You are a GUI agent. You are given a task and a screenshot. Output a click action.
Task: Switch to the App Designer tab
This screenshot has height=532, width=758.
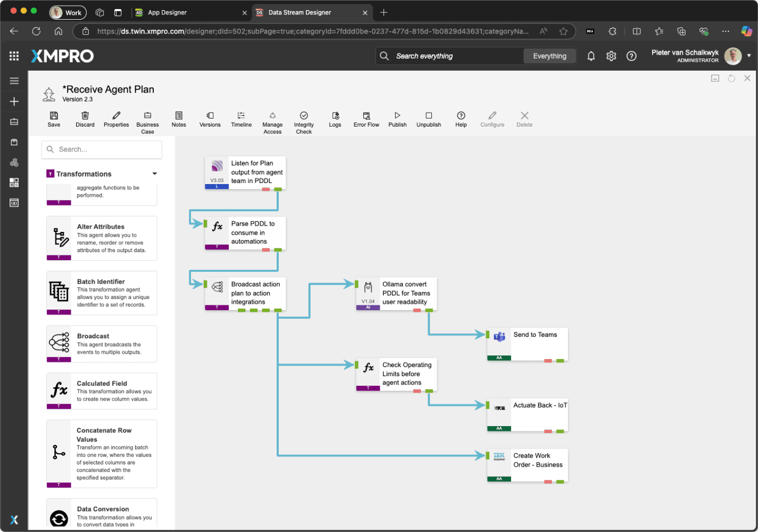coord(167,12)
